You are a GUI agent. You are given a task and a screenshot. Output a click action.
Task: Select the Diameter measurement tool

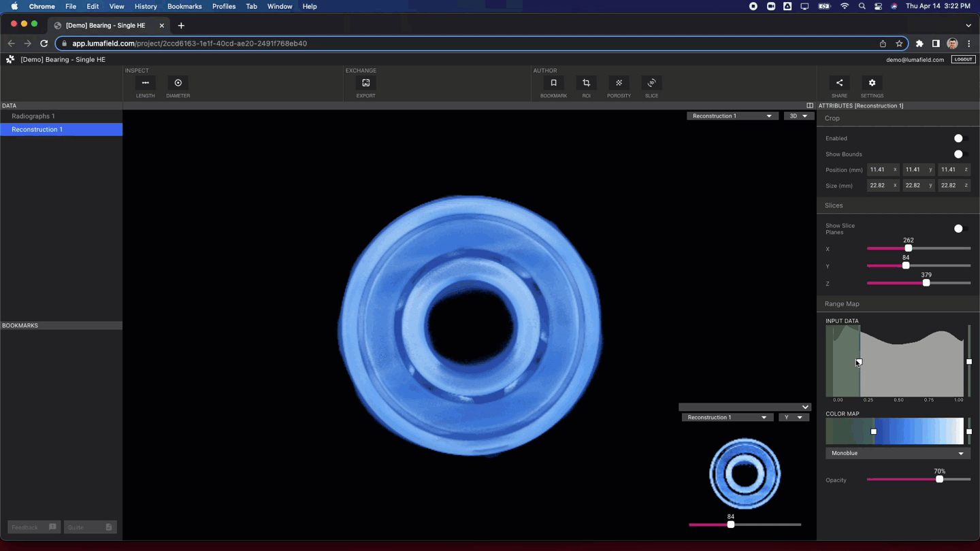point(178,83)
